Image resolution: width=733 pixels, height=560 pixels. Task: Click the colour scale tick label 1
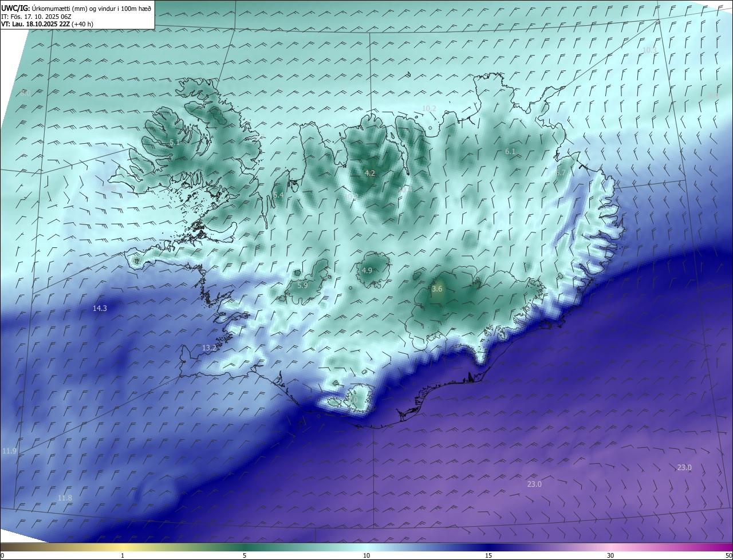(x=123, y=556)
